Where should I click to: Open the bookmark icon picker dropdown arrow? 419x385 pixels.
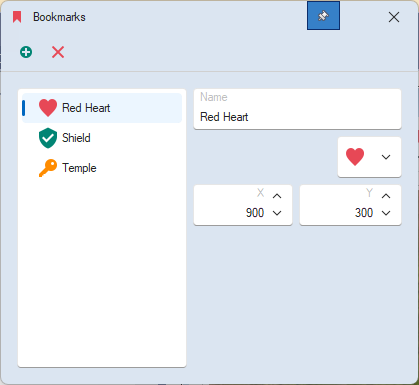pos(386,157)
